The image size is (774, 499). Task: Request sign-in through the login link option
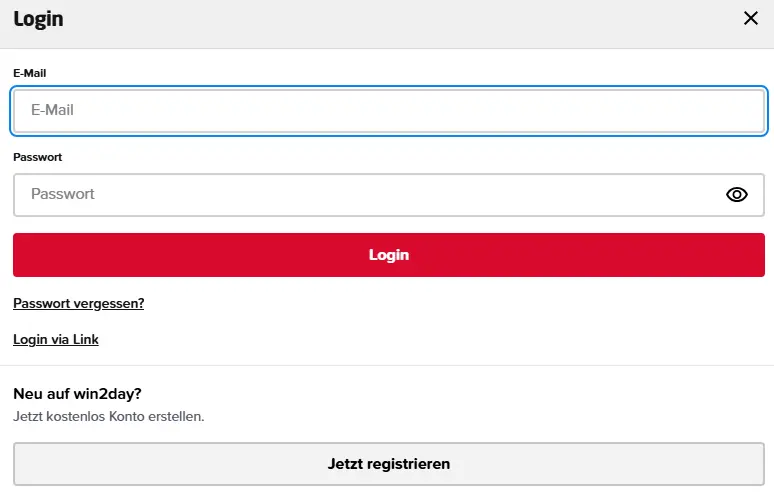56,340
